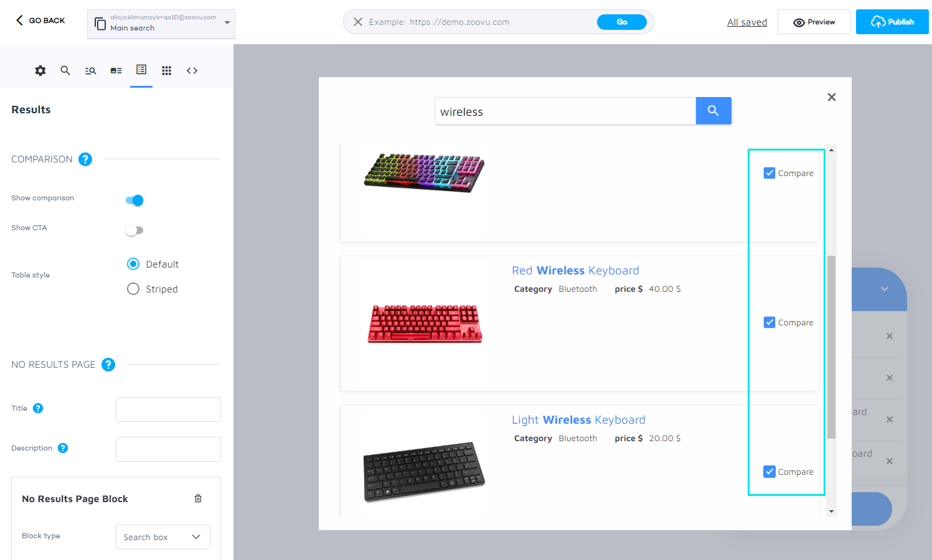
Task: Click the results list scrollbar down arrow
Action: 831,511
